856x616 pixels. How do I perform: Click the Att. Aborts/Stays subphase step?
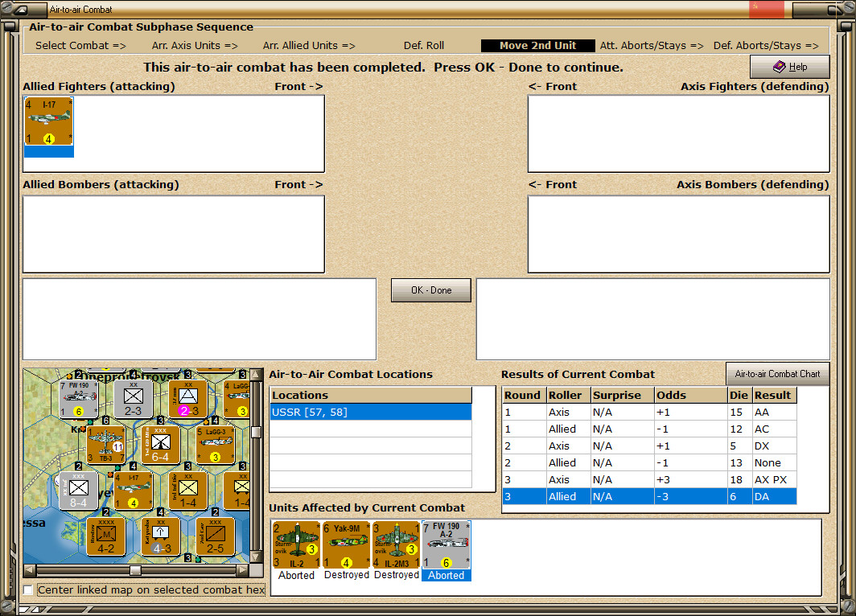(652, 46)
